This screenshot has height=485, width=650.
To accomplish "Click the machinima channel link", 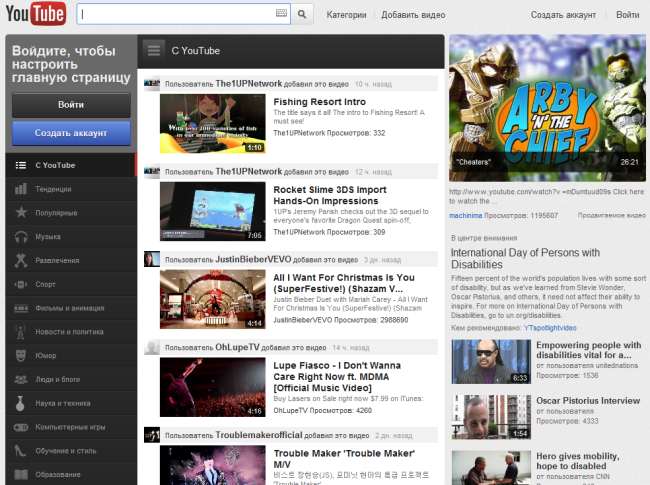I will click(466, 216).
